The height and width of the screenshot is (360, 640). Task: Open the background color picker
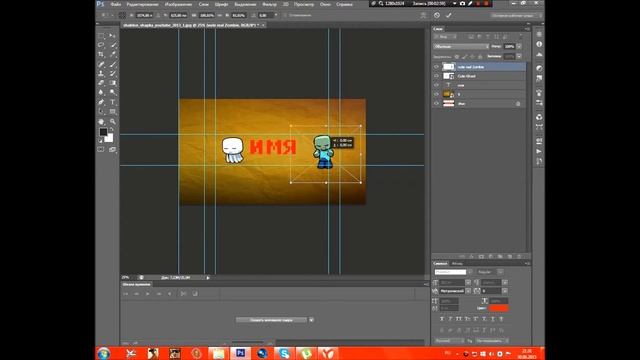(109, 138)
